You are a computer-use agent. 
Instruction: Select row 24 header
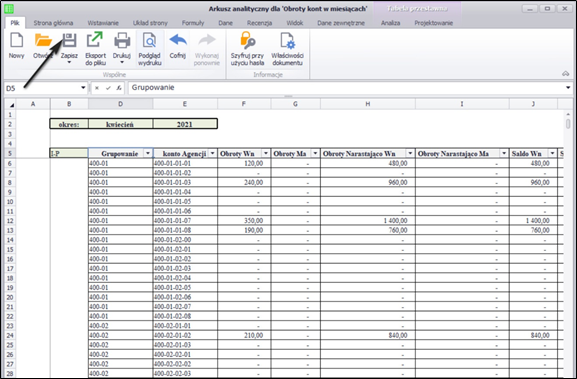(10, 336)
